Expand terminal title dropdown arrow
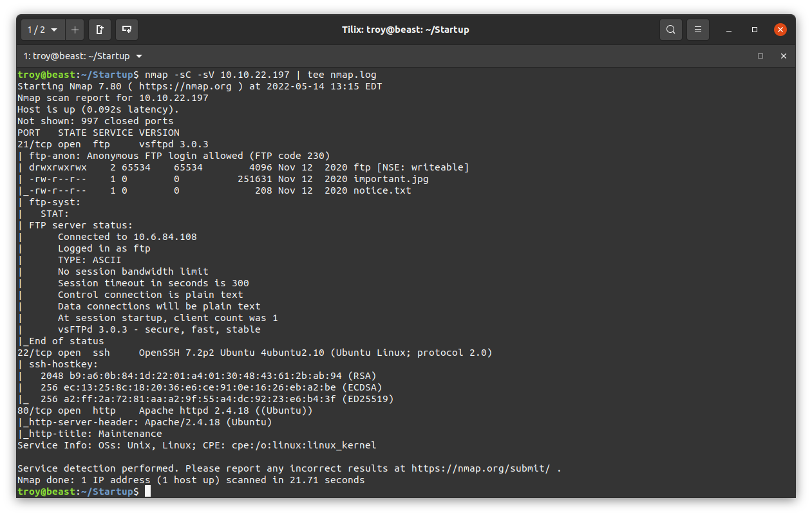 140,56
